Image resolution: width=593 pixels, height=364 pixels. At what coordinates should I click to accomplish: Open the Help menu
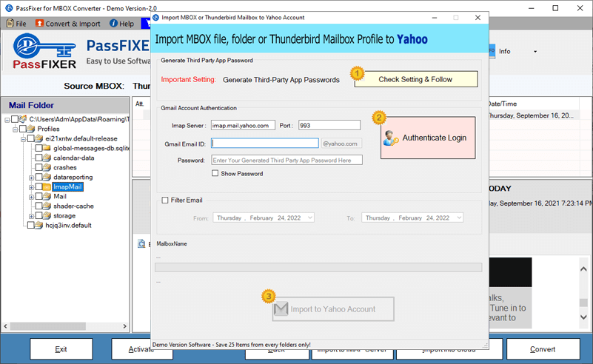[x=121, y=24]
